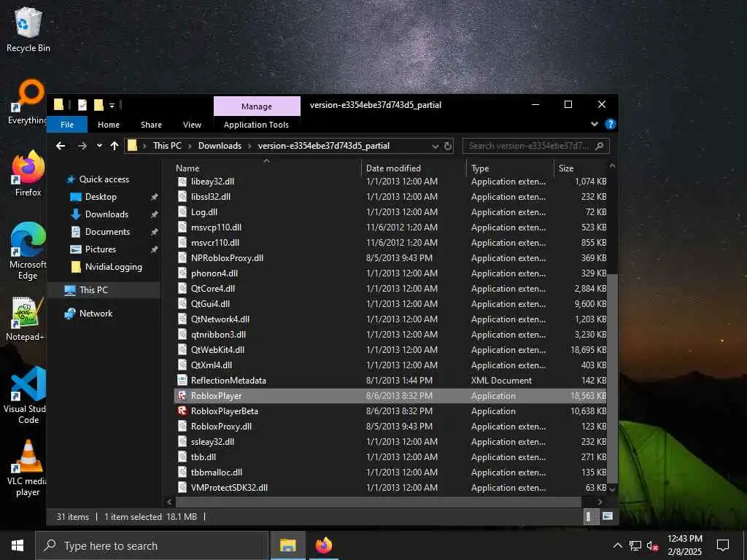
Task: Click the New folder quick access toolbar icon
Action: coord(98,105)
